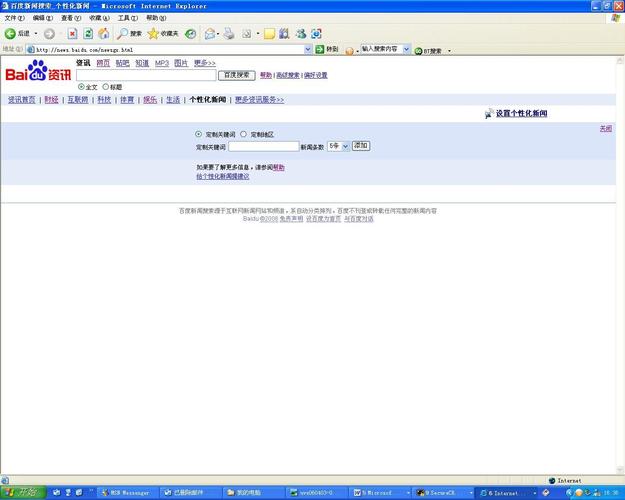The width and height of the screenshot is (625, 500).
Task: Click the orange toolbar icon before search box
Action: point(349,51)
